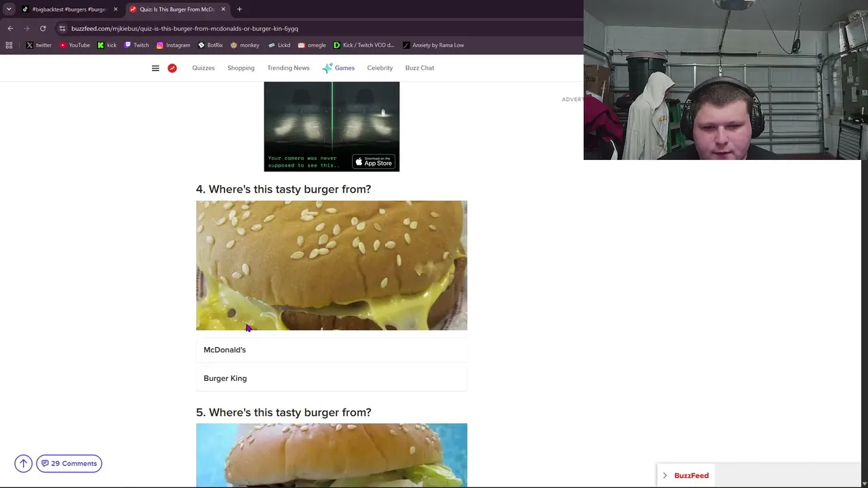Screen dimensions: 868x488
Task: Open the Games section
Action: click(338, 68)
